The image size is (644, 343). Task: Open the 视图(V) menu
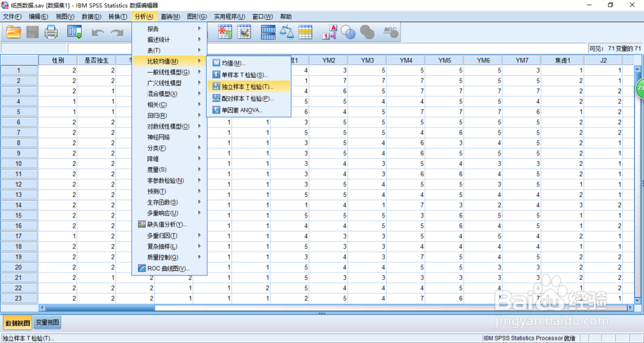65,17
